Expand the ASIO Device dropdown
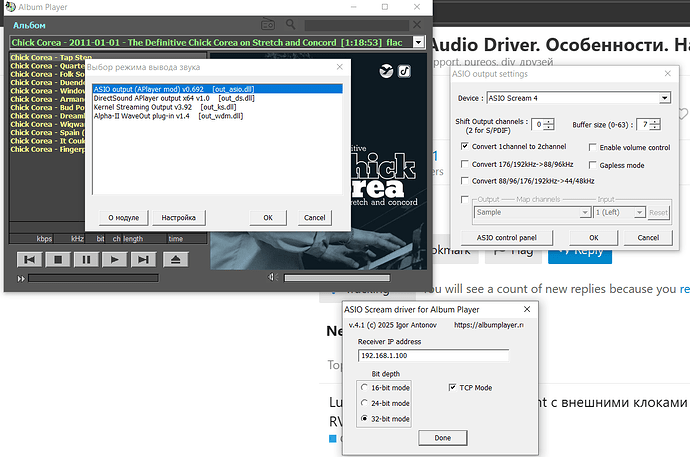The height and width of the screenshot is (457, 690). [x=664, y=98]
